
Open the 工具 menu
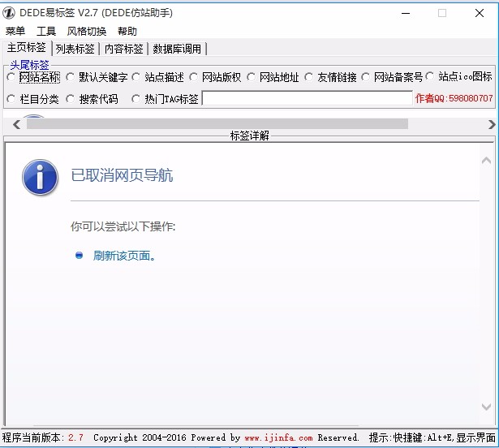click(x=46, y=31)
